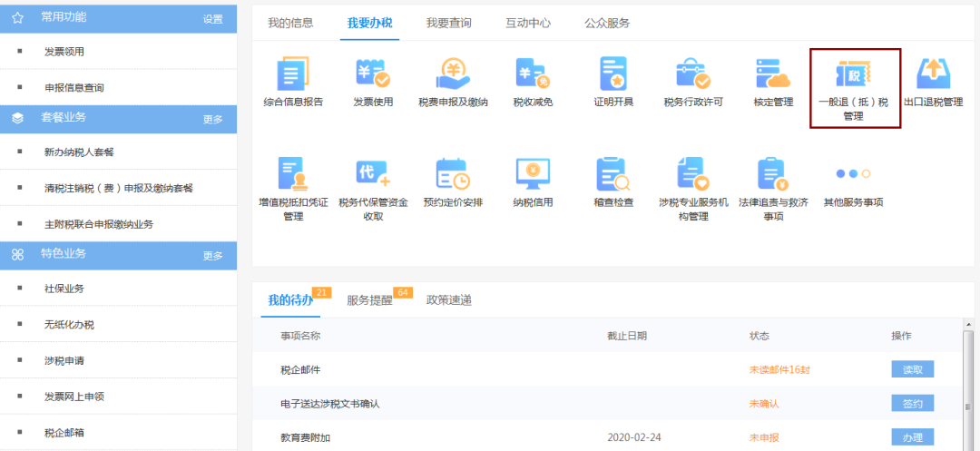
Task: Open 设置 beside 常用功能
Action: 212,19
